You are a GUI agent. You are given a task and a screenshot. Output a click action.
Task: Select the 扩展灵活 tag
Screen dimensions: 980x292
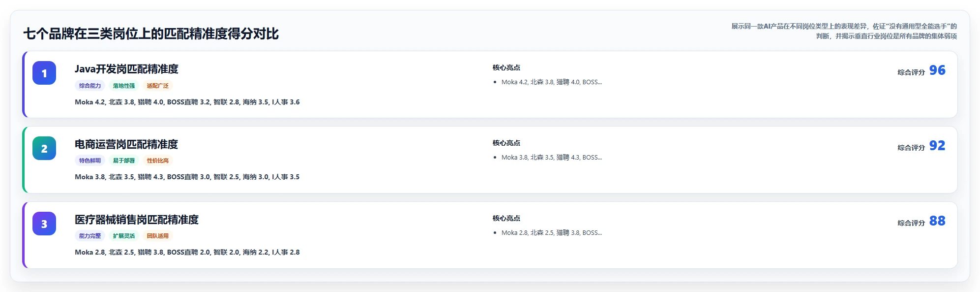(124, 236)
